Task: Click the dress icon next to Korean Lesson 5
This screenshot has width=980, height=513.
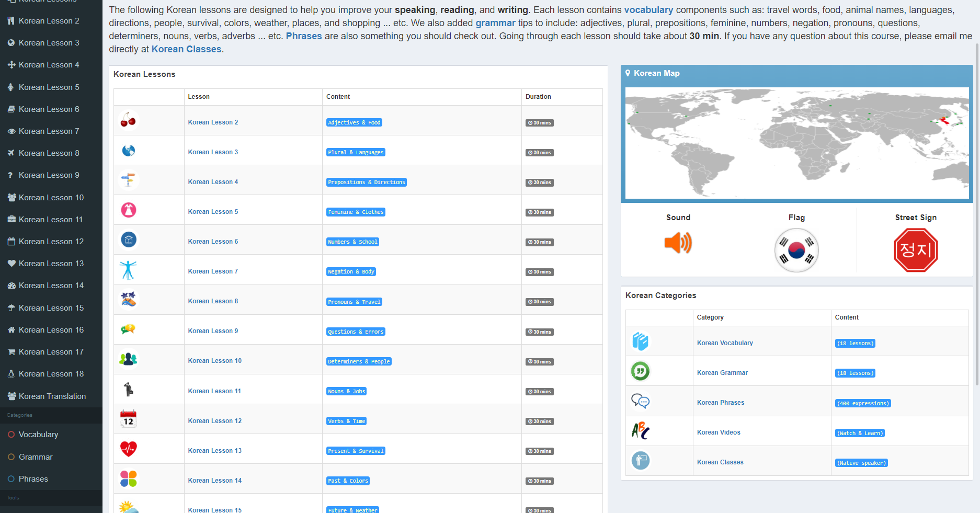Action: [x=128, y=209]
